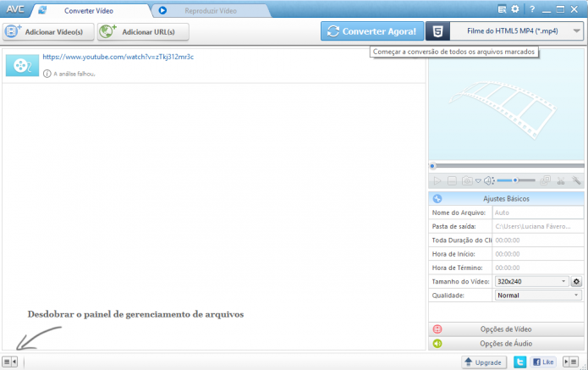
Task: Click the play icon in preview controls
Action: [437, 181]
